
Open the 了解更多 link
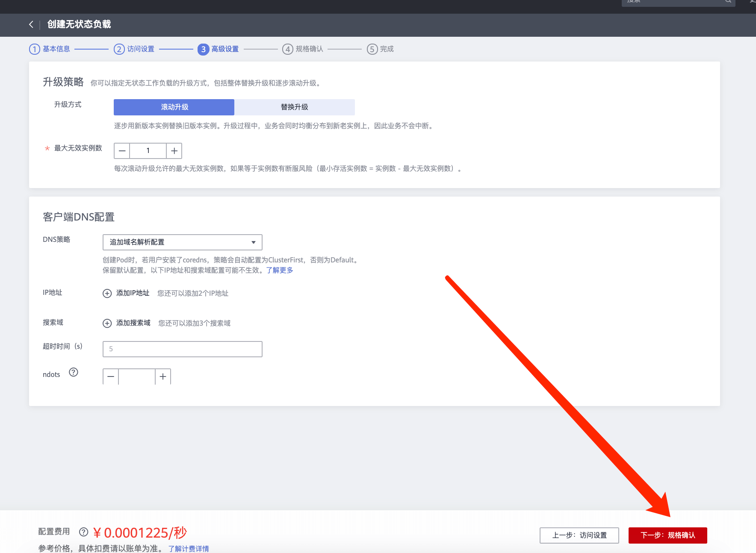point(279,270)
